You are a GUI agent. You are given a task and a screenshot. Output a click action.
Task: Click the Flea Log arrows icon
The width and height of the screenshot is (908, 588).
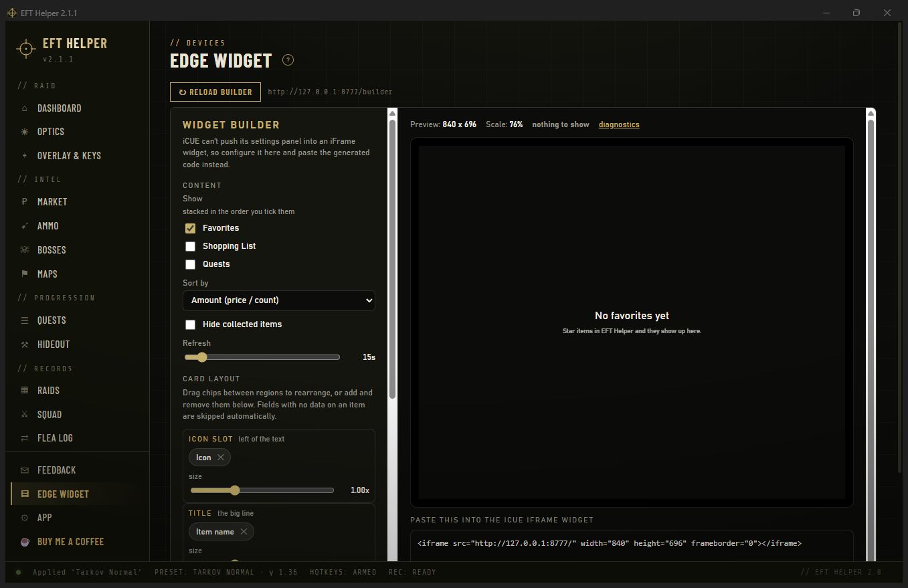click(x=25, y=438)
